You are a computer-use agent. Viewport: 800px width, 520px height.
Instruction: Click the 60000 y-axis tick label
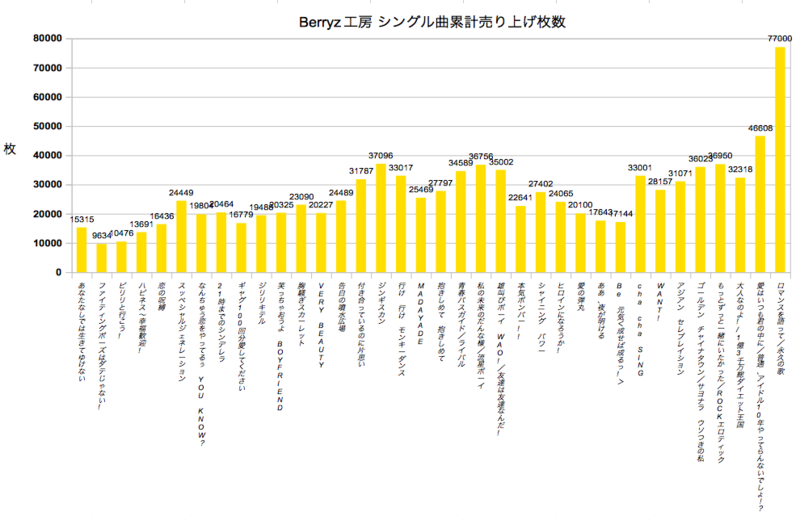47,97
